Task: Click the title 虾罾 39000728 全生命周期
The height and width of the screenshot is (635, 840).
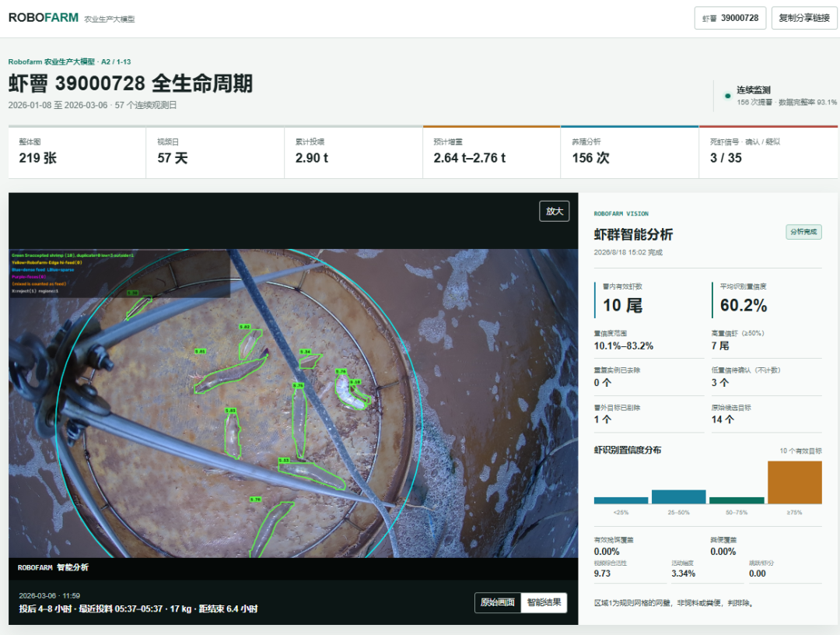Action: click(x=130, y=83)
